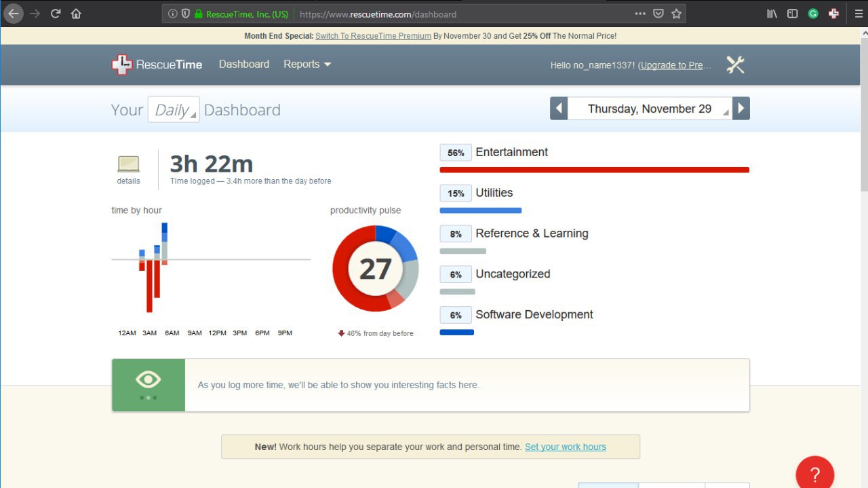Screen dimensions: 868x488
Task: Click the tallest red bar in time by hour chart
Action: tap(149, 286)
